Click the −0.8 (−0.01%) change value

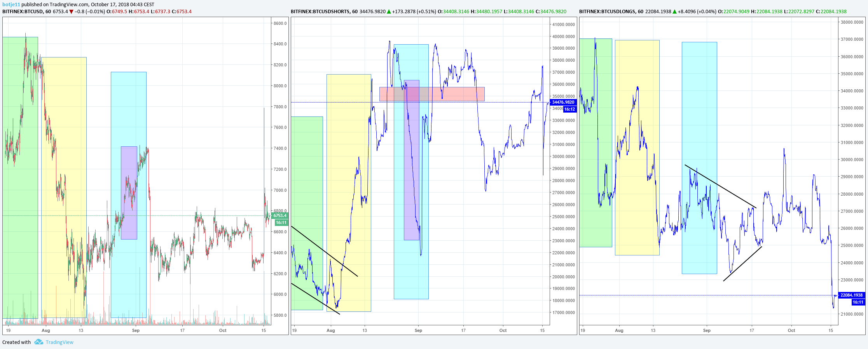pyautogui.click(x=90, y=12)
